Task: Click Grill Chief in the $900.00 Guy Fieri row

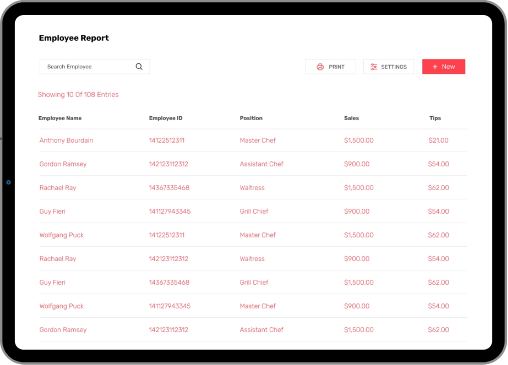Action: pyautogui.click(x=254, y=211)
